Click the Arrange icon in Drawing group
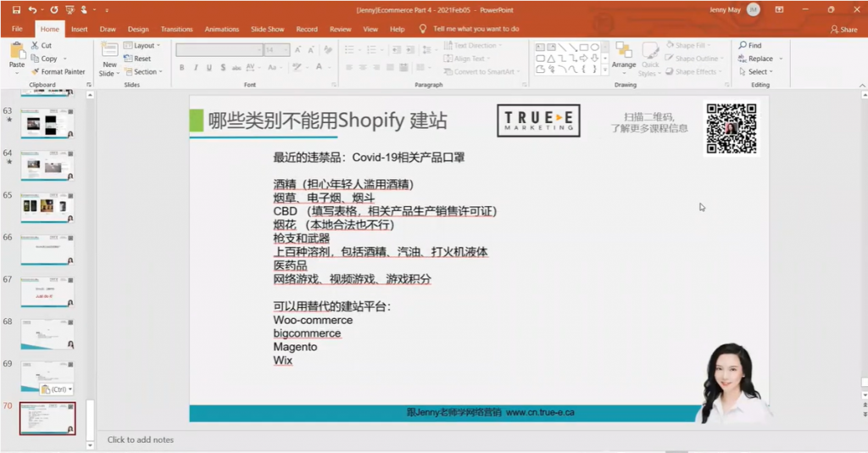The width and height of the screenshot is (868, 453). [x=624, y=54]
